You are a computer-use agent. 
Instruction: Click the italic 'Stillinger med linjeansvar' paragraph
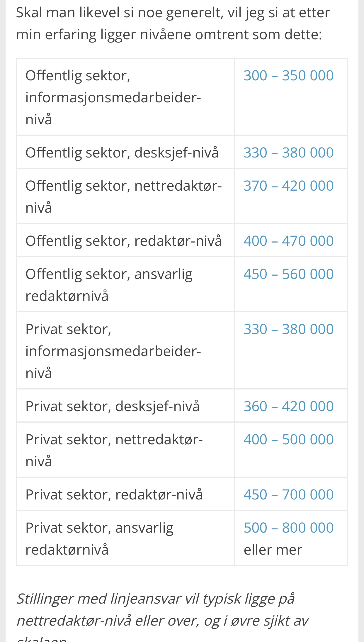[163, 610]
